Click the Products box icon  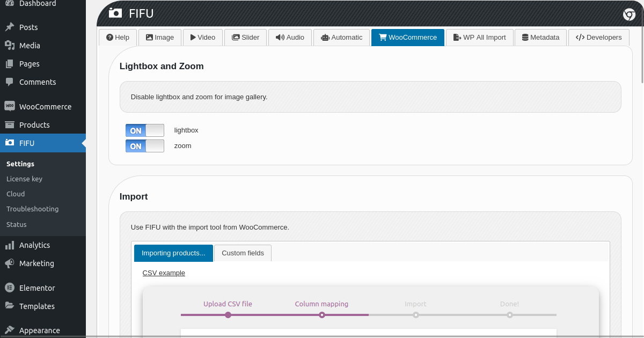[x=10, y=125]
